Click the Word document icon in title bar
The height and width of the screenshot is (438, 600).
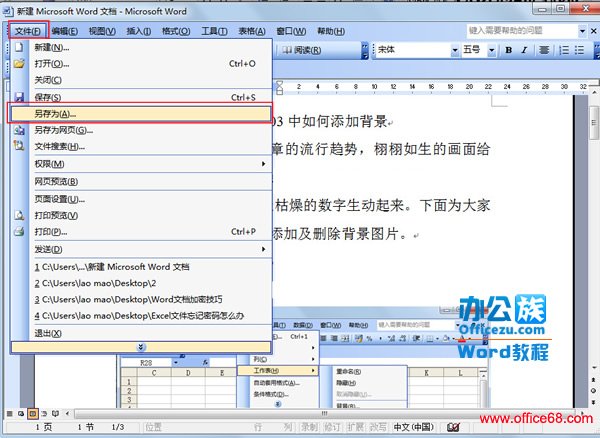[x=8, y=11]
